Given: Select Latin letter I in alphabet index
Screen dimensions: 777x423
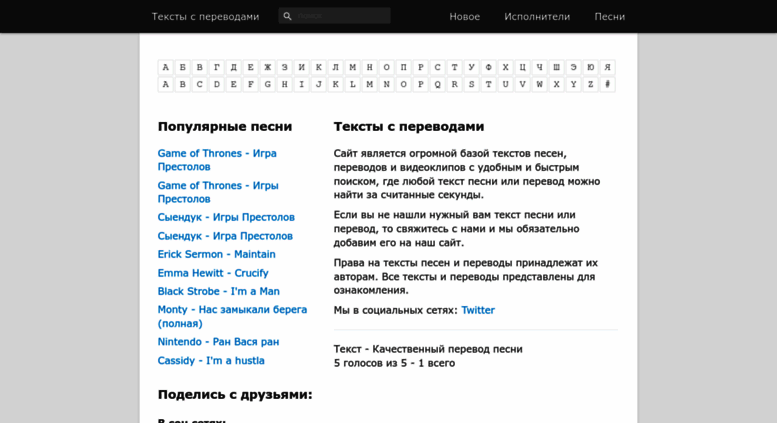Looking at the screenshot, I should 301,84.
